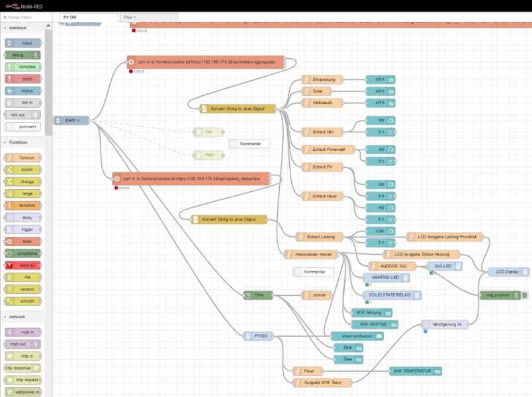The width and height of the screenshot is (532, 397).
Task: Select the Extract Powerwall function node
Action: [328, 150]
